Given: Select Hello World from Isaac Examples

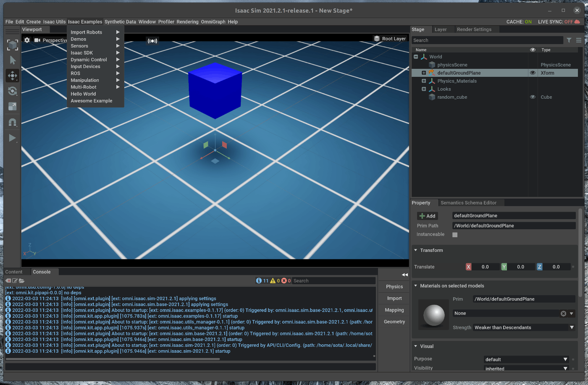Looking at the screenshot, I should click(83, 94).
